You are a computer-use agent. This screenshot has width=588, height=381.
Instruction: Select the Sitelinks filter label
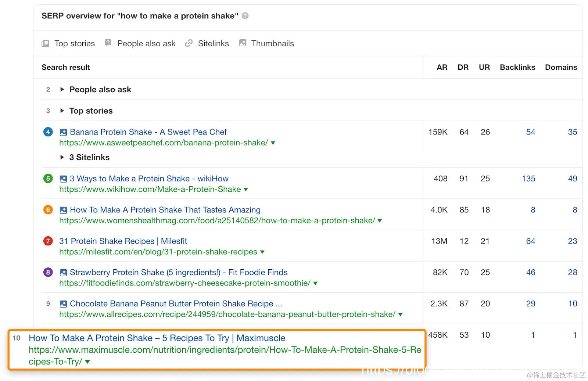(x=214, y=44)
